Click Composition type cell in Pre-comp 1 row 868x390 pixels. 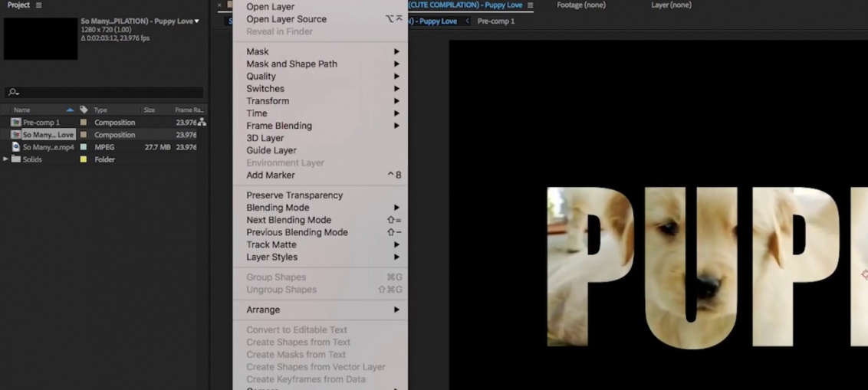114,123
